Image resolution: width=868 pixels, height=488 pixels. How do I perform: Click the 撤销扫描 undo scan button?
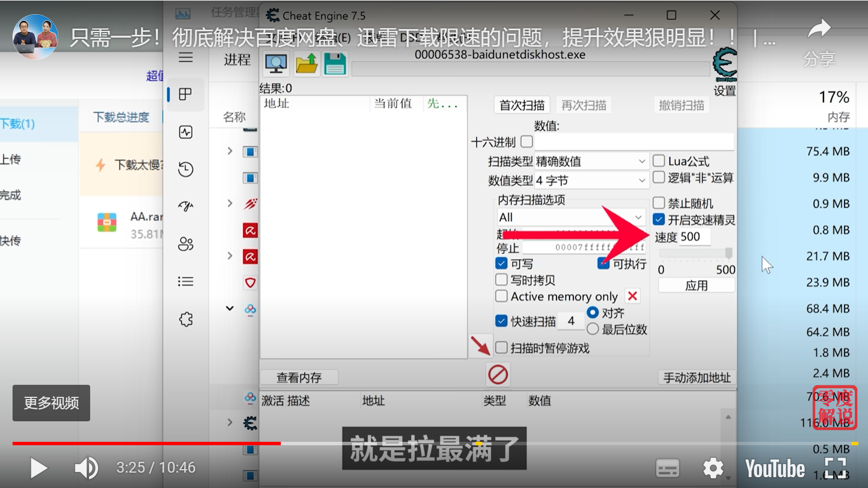pyautogui.click(x=681, y=105)
